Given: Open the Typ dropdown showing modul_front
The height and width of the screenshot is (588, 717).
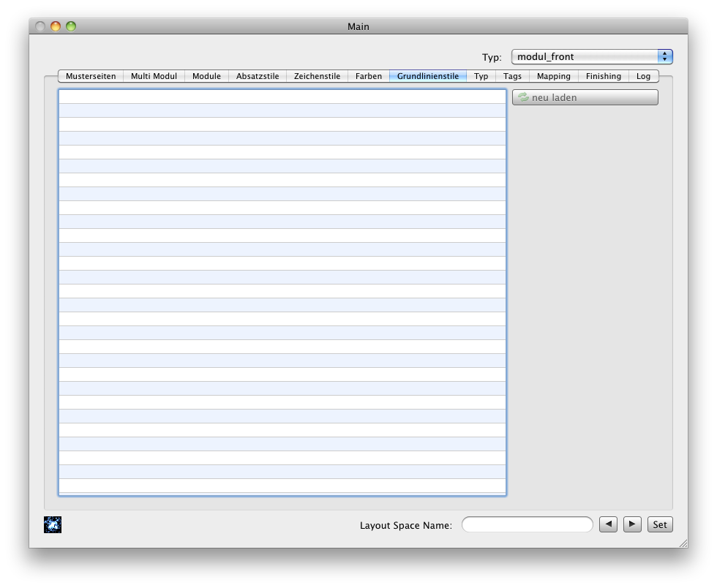Looking at the screenshot, I should coord(591,57).
